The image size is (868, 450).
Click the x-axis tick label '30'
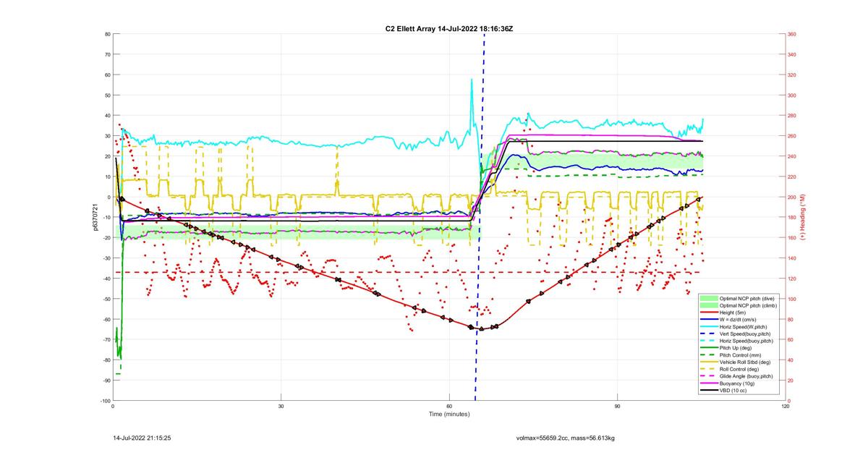(281, 407)
